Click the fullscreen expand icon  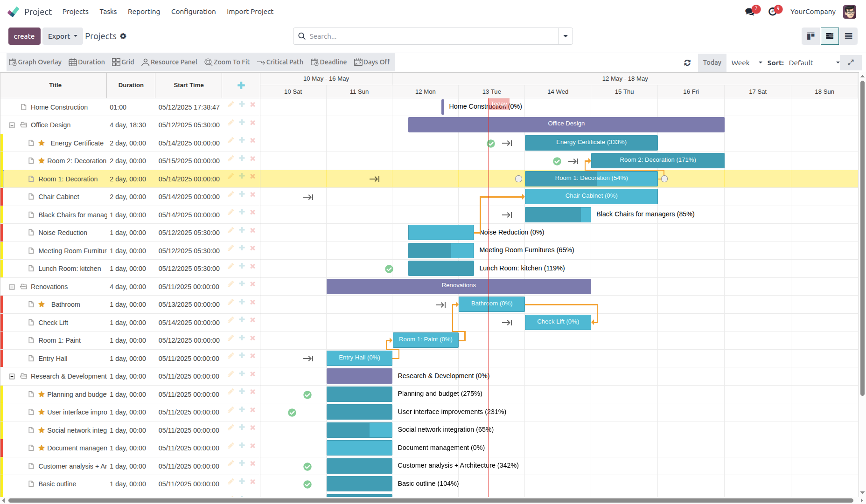[x=851, y=62]
